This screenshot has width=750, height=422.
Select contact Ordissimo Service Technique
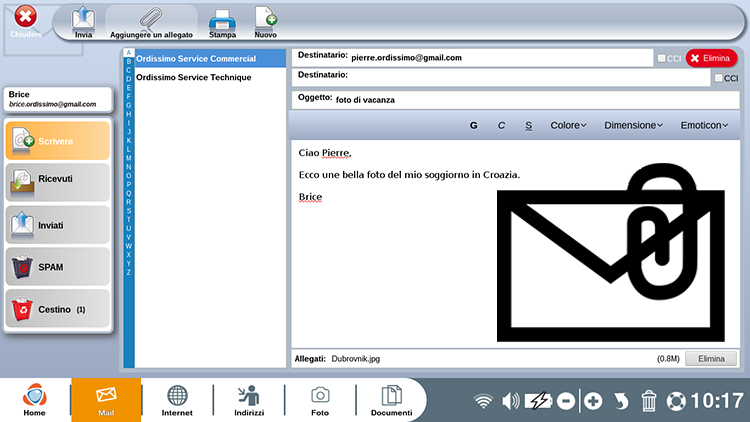tap(194, 77)
